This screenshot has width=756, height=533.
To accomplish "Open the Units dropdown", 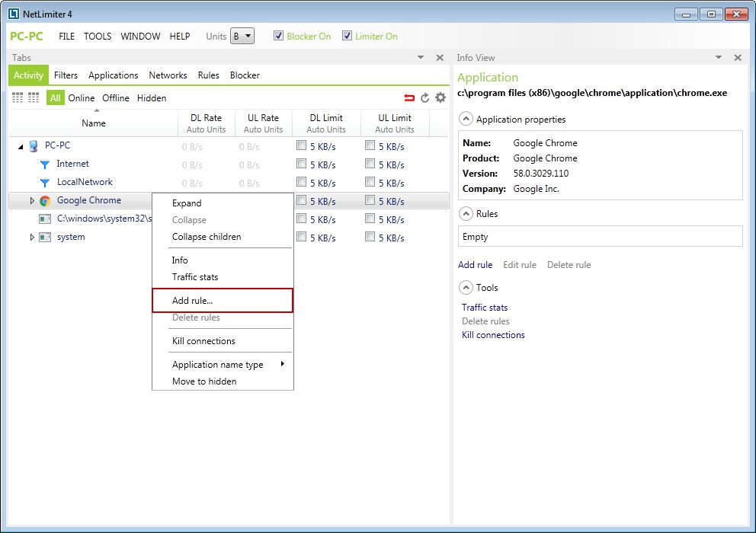I will coord(242,36).
